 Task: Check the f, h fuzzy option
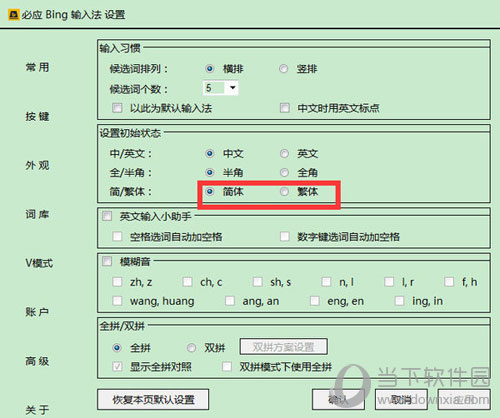point(449,282)
